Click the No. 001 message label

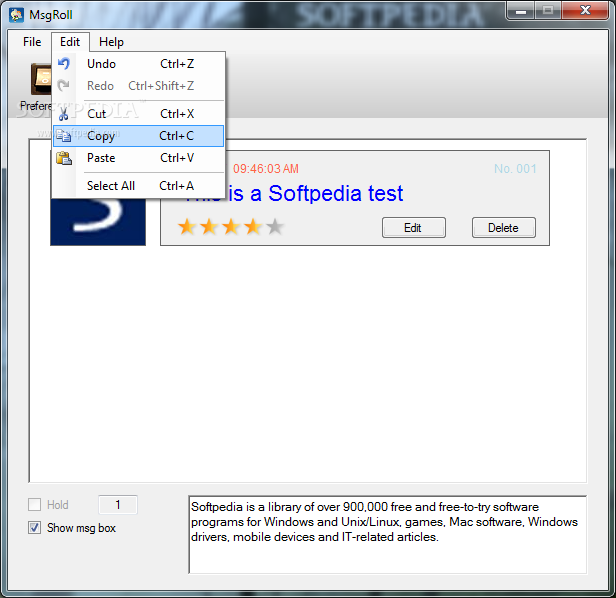tap(515, 169)
